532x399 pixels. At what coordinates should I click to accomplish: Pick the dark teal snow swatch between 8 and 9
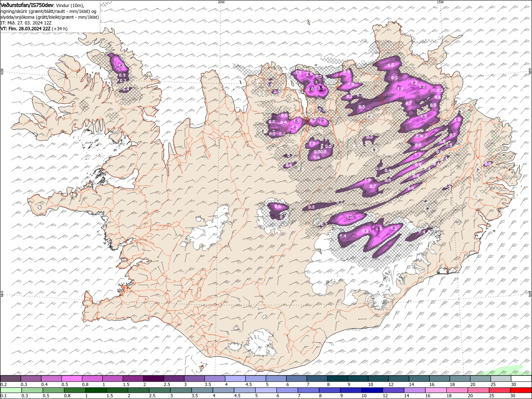coord(337,379)
